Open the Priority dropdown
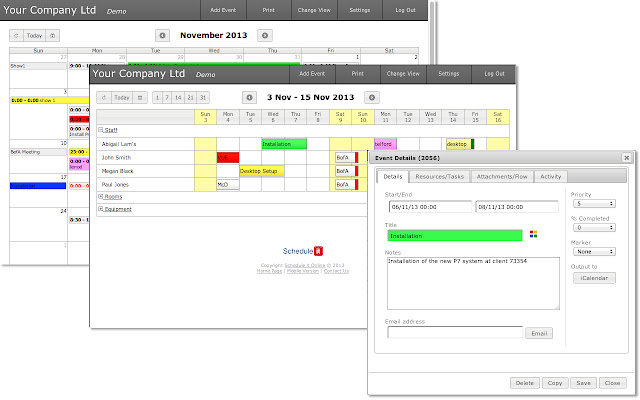640x400 pixels. click(x=594, y=203)
